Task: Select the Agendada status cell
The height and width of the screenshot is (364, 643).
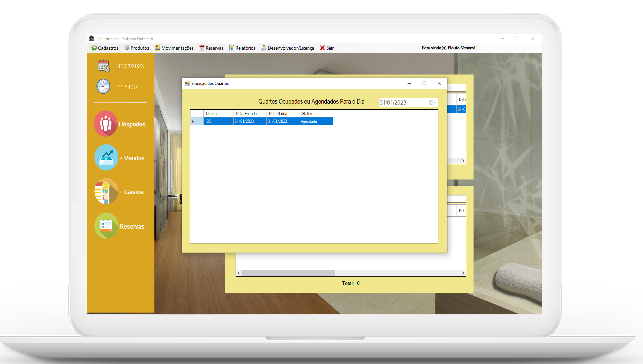Action: 316,121
